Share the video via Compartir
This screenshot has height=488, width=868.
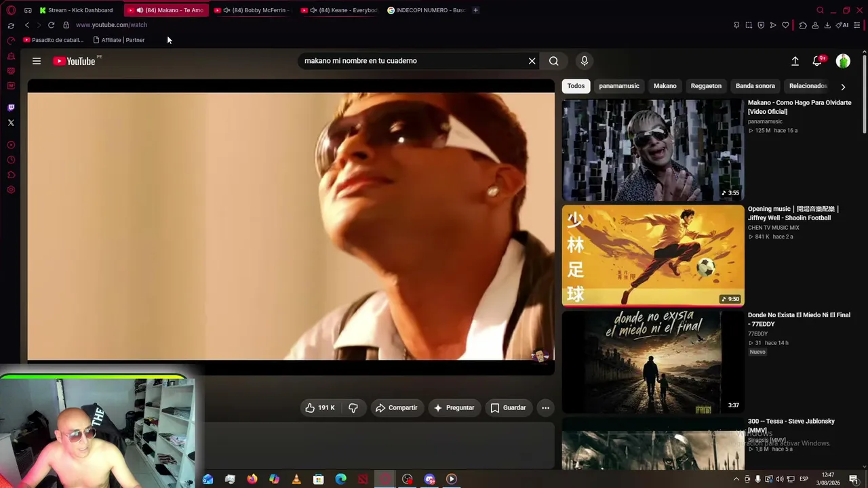pyautogui.click(x=397, y=407)
